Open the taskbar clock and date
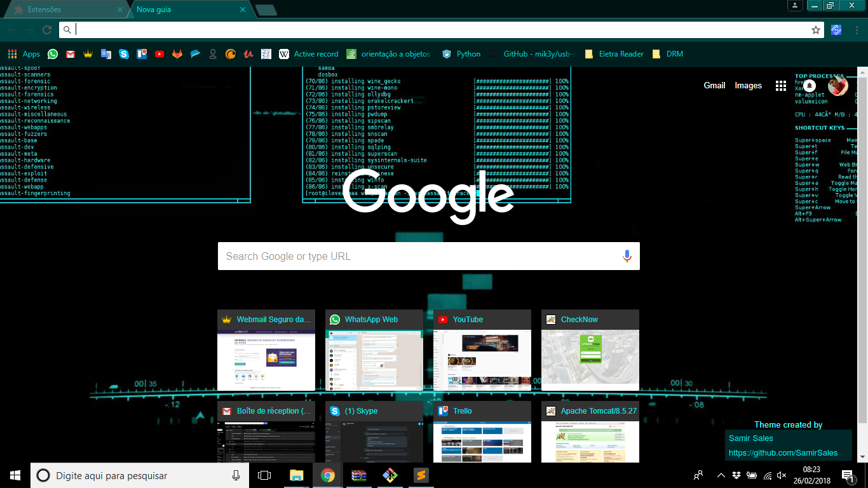Viewport: 868px width, 488px height. coord(811,475)
